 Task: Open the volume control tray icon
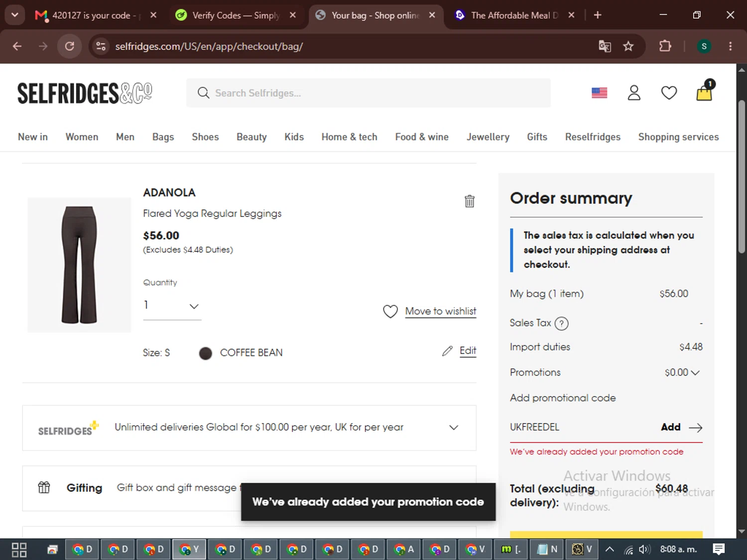(x=644, y=550)
